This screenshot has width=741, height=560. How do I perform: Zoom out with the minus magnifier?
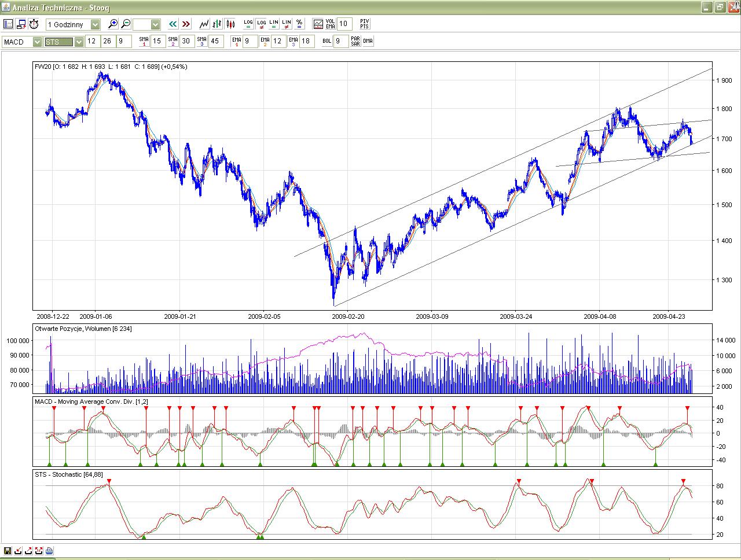126,24
